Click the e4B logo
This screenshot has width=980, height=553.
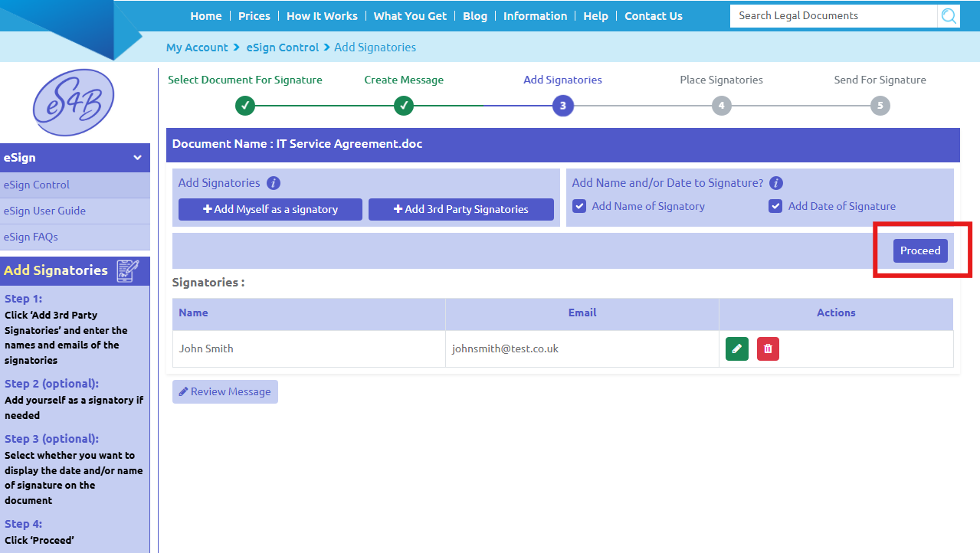click(73, 103)
